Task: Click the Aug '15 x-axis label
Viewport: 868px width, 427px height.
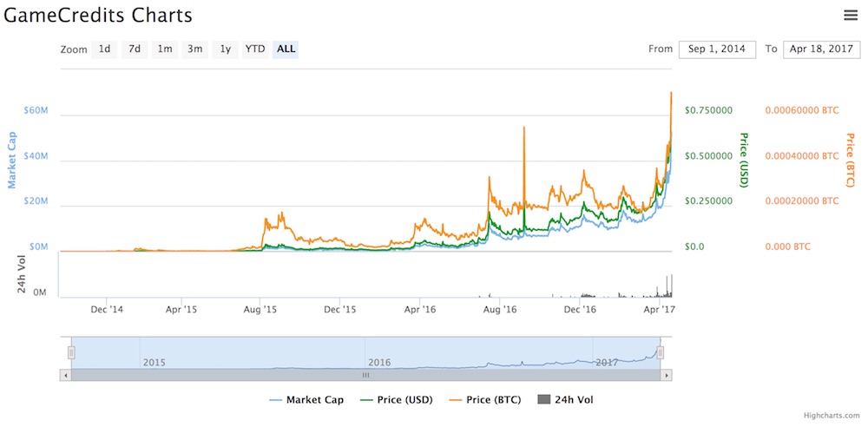Action: [x=260, y=310]
